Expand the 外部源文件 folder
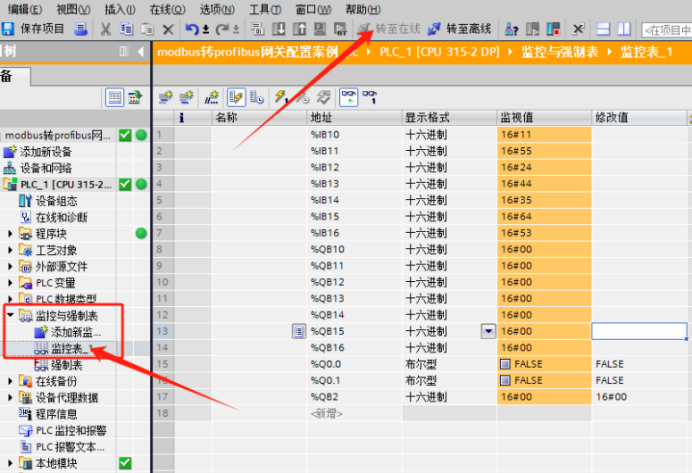This screenshot has width=692, height=473. pyautogui.click(x=10, y=267)
